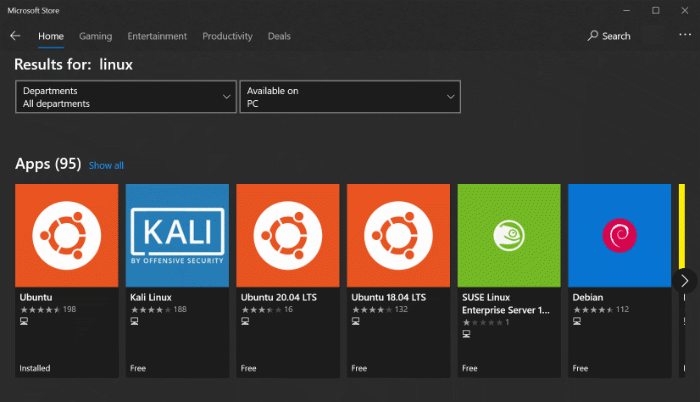
Task: Open the Ubuntu app tile logo
Action: pyautogui.click(x=67, y=235)
